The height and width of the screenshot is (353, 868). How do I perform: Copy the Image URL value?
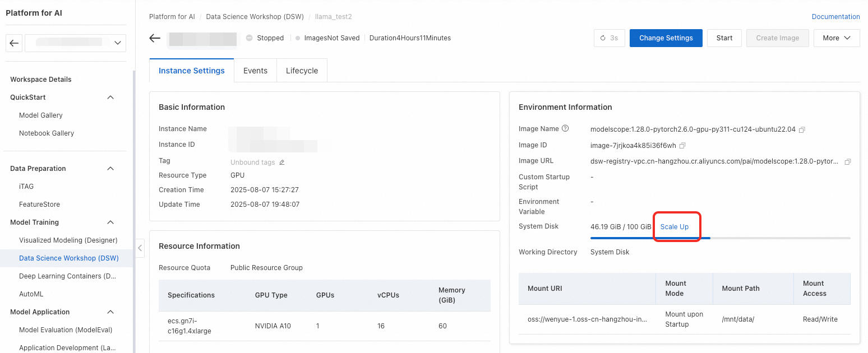click(x=847, y=162)
